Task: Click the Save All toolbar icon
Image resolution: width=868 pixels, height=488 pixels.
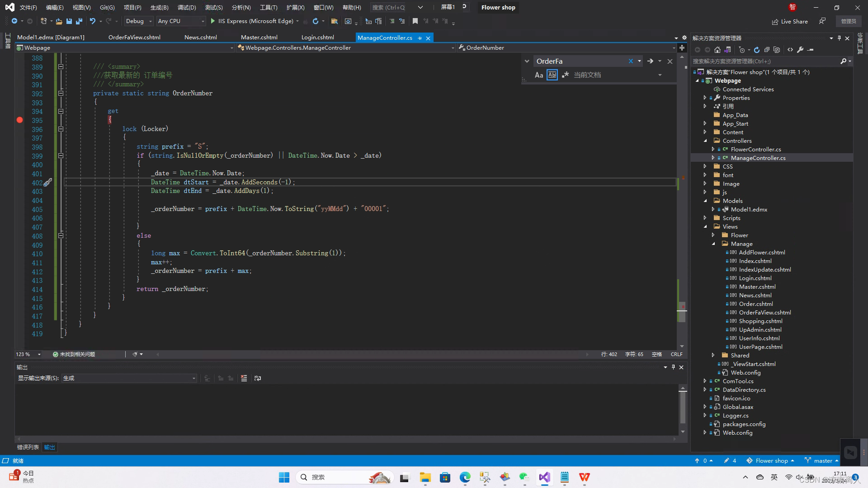Action: [79, 21]
